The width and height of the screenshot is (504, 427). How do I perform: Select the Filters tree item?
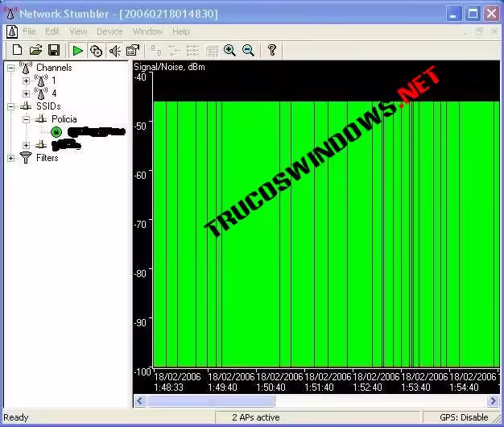(x=48, y=158)
